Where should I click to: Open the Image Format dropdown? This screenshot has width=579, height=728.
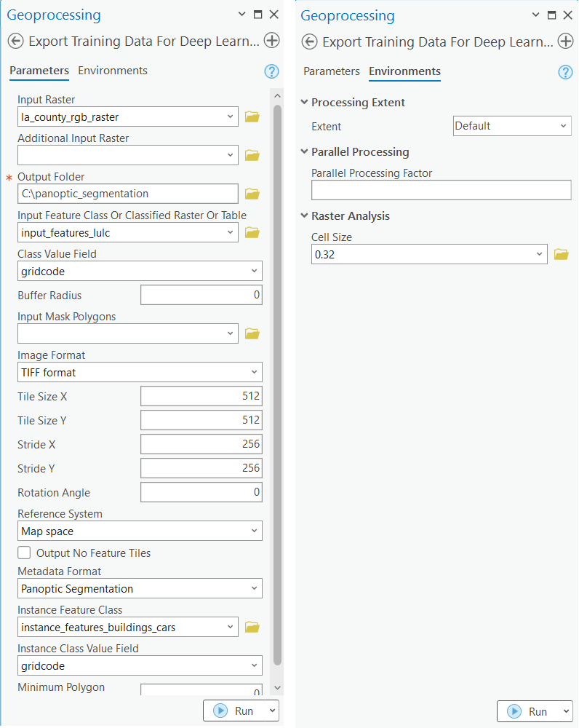coord(140,372)
